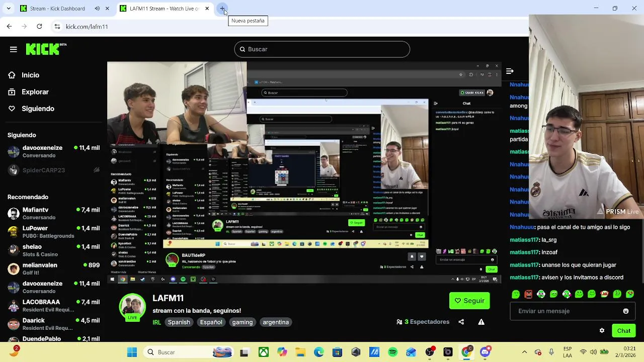Open Explorar in sidebar
Screen dimensions: 644x362
tap(35, 92)
